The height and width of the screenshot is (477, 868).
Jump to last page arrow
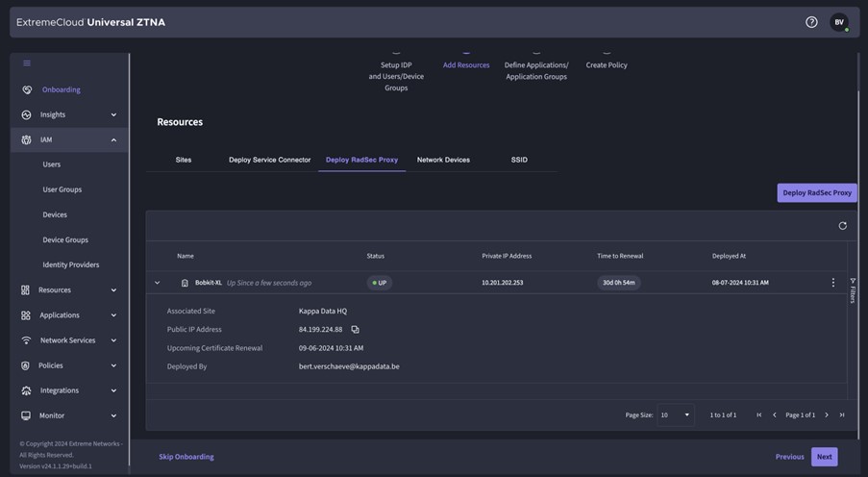click(x=841, y=414)
